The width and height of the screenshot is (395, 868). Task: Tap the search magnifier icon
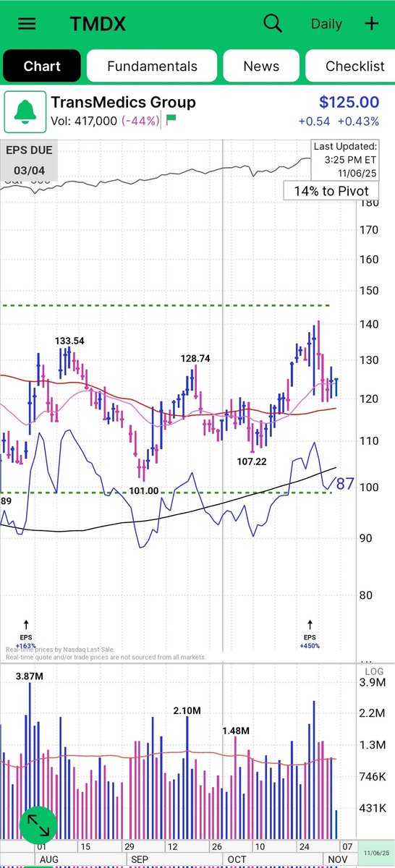tap(273, 23)
